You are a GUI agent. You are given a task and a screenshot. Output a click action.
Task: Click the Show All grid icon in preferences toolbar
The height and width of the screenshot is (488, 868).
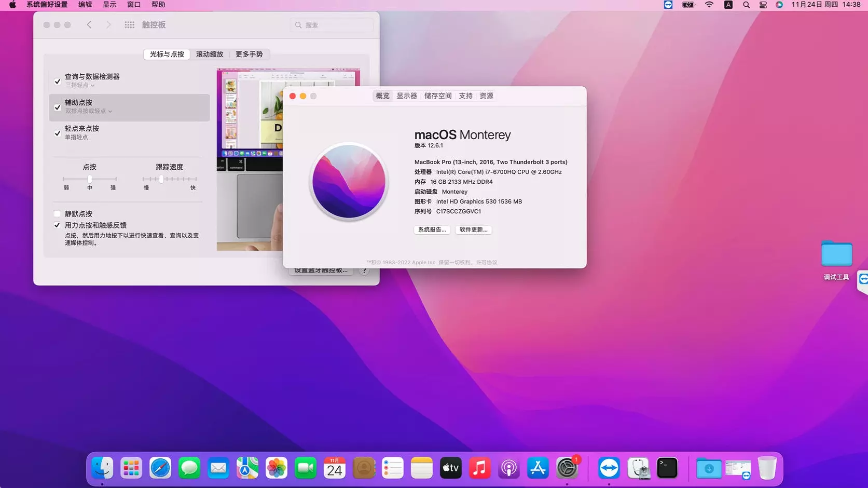tap(129, 24)
